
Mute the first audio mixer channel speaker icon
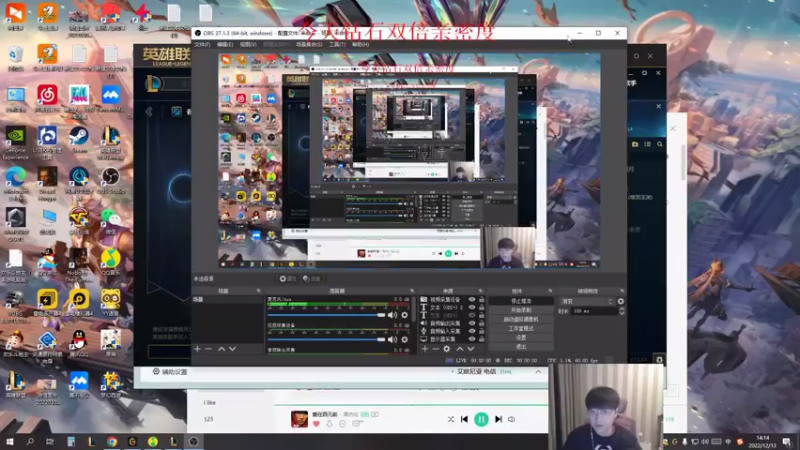coord(392,315)
